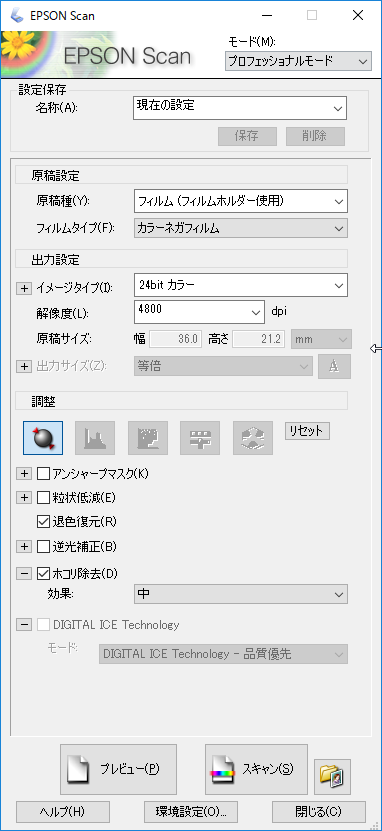This screenshot has height=831, width=382.
Task: Open the image adjustment sliders icon
Action: [200, 438]
